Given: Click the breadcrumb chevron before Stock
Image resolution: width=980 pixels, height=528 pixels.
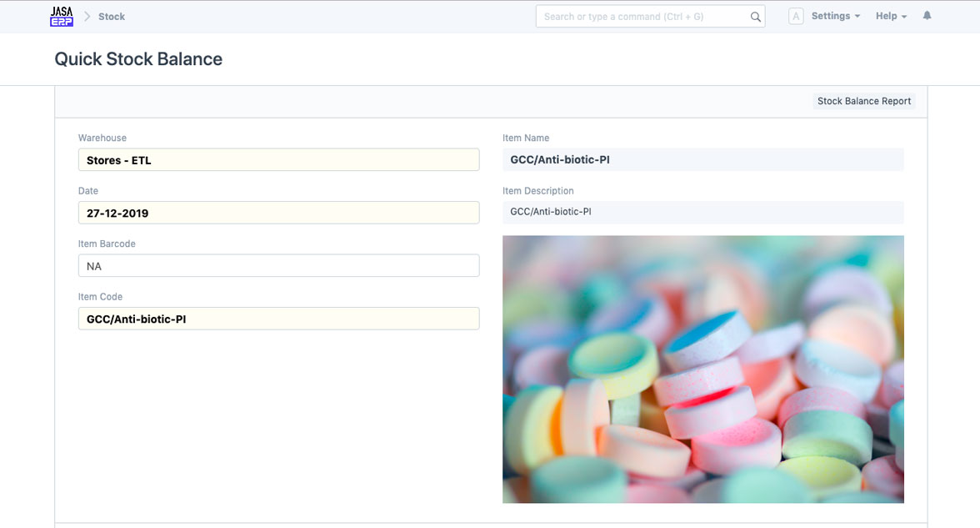Looking at the screenshot, I should (87, 17).
